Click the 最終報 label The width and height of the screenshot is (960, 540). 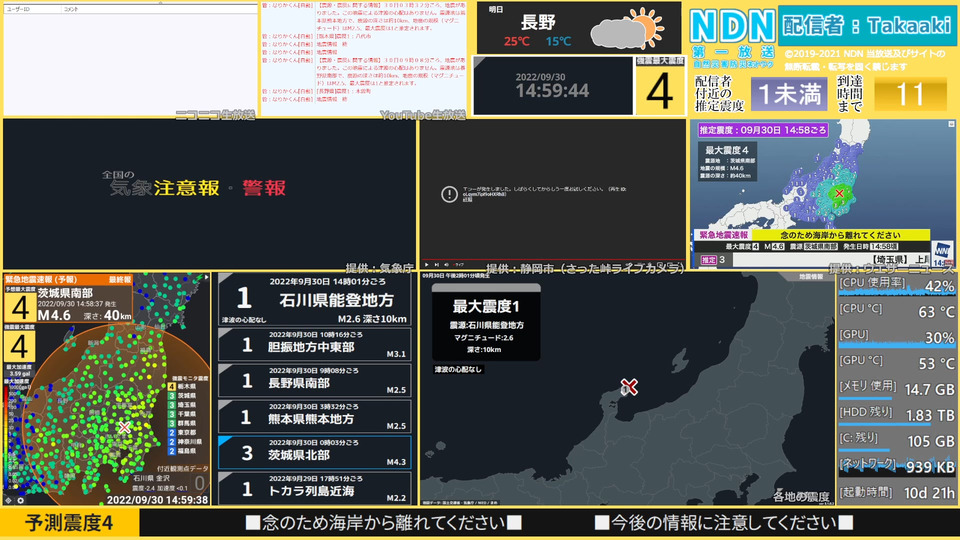(x=119, y=279)
